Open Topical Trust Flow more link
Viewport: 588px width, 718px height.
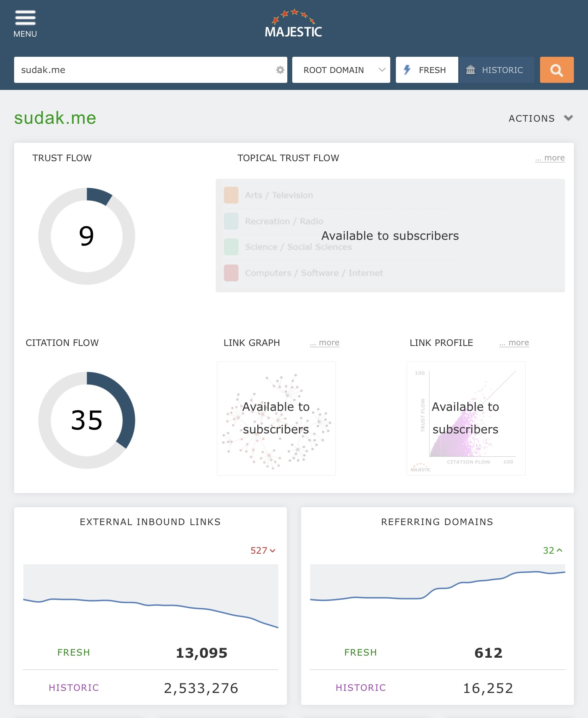click(x=550, y=158)
